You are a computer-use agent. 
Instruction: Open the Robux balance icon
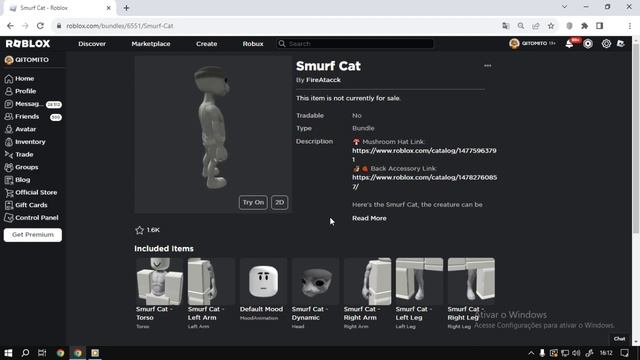(588, 44)
